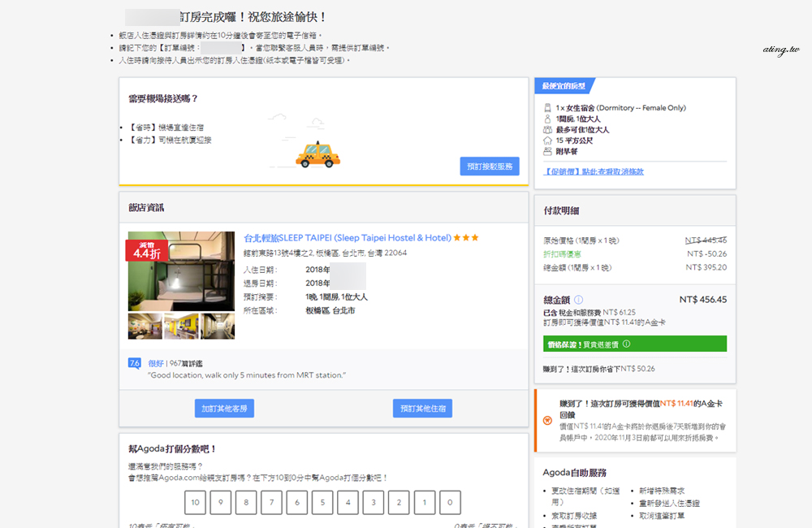Click the 預訂其他住宿 button
Screen dimensions: 812x528
(422, 409)
